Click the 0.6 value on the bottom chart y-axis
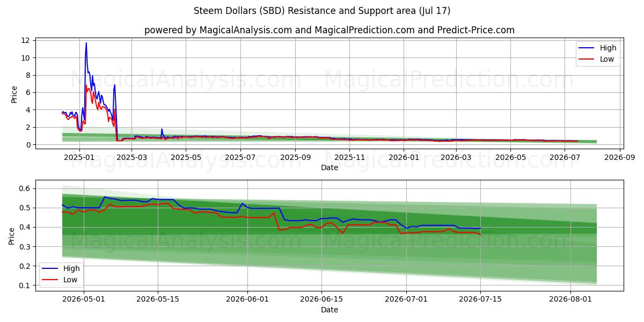644x322 pixels. (24, 188)
